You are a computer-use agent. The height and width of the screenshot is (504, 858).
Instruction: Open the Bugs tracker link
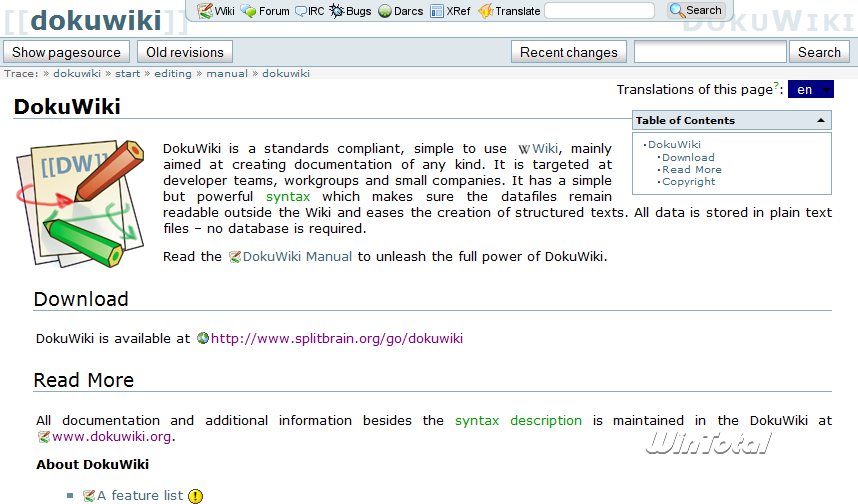click(350, 11)
